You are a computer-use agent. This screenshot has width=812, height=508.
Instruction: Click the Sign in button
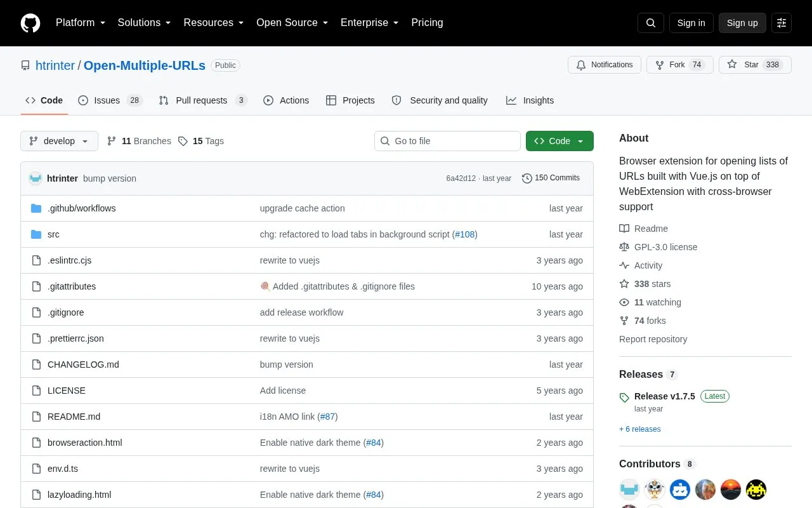coord(691,23)
